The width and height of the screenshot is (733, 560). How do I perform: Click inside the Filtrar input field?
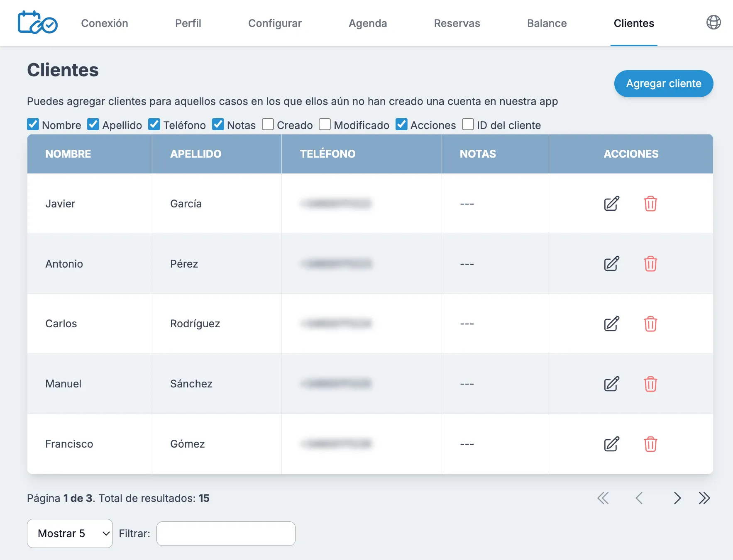[x=225, y=533]
